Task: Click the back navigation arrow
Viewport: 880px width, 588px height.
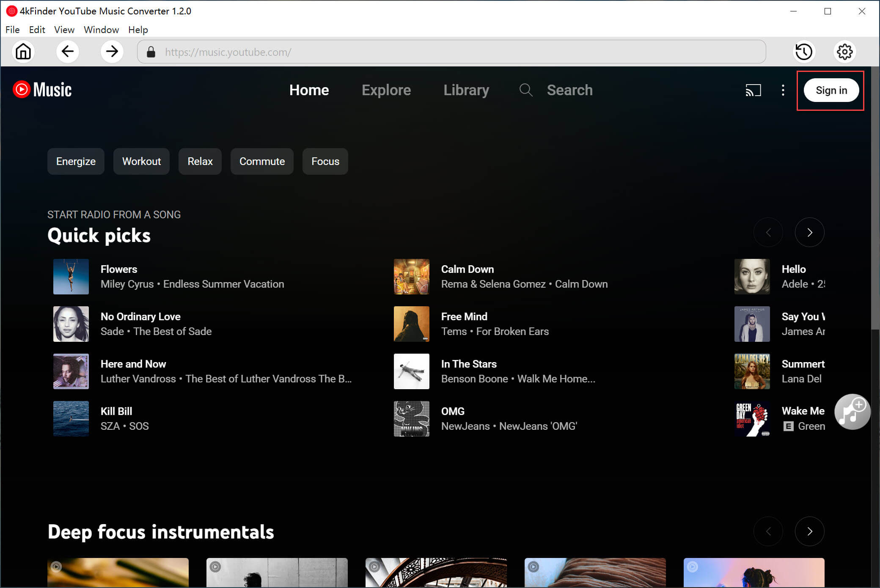Action: coord(68,51)
